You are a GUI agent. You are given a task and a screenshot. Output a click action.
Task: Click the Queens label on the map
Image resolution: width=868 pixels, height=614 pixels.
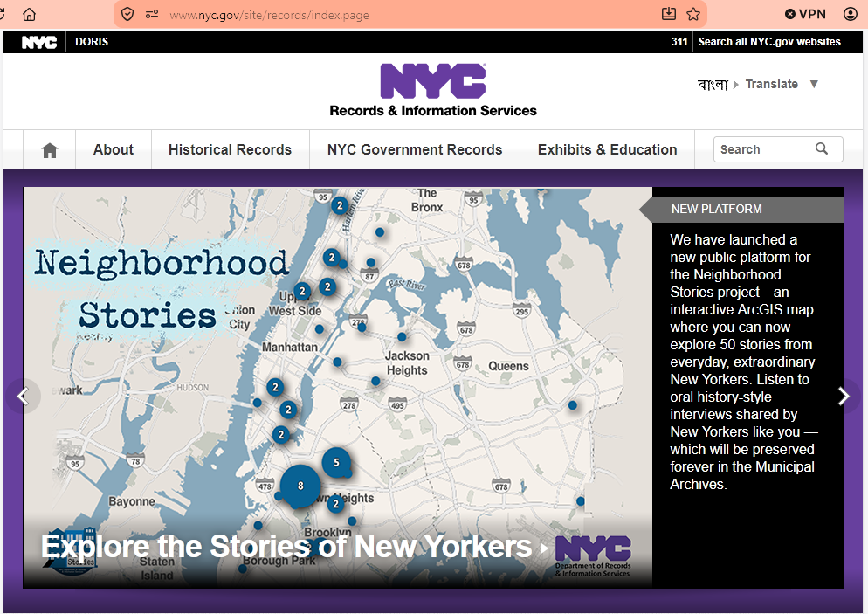(x=508, y=366)
